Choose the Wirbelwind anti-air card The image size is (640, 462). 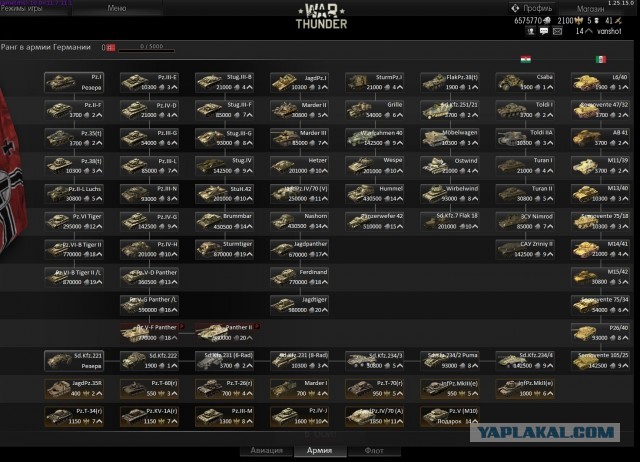pos(449,194)
